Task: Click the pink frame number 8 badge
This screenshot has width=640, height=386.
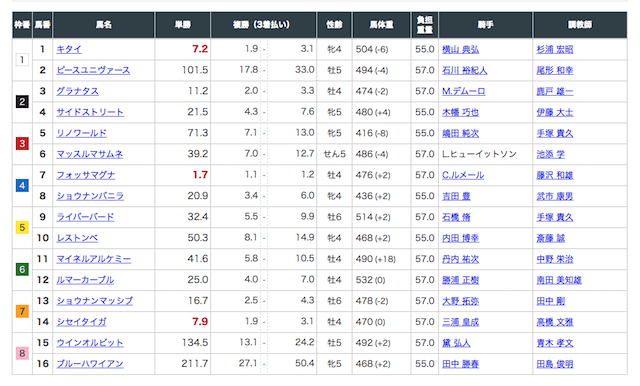Action: click(x=22, y=353)
